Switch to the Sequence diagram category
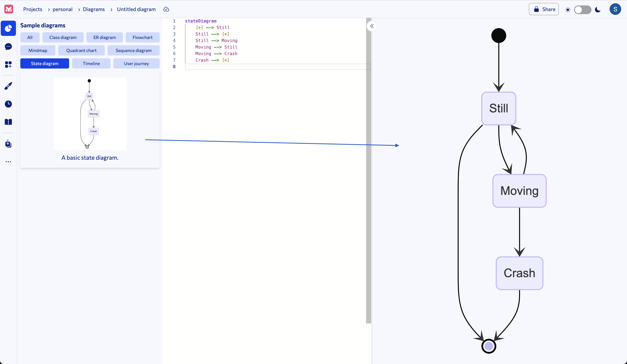This screenshot has height=364, width=627. [x=133, y=50]
